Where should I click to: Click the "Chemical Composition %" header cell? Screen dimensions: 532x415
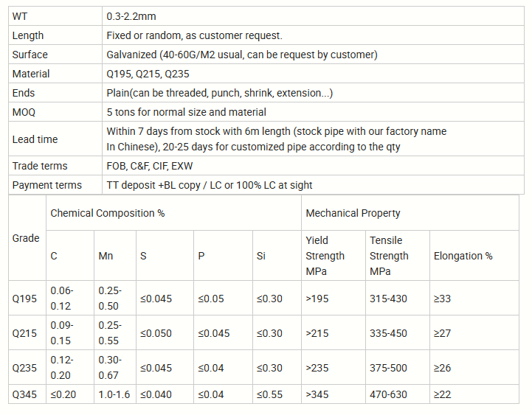[x=108, y=213]
